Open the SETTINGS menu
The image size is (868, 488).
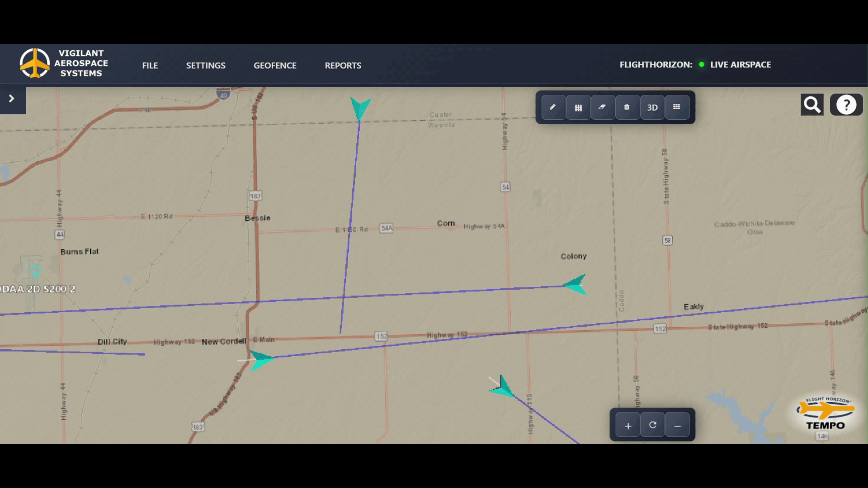pyautogui.click(x=206, y=66)
